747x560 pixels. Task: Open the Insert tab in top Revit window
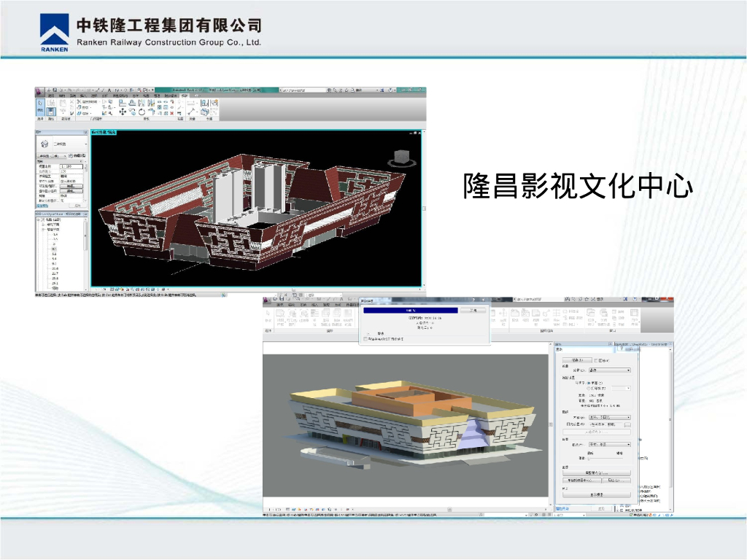[83, 96]
